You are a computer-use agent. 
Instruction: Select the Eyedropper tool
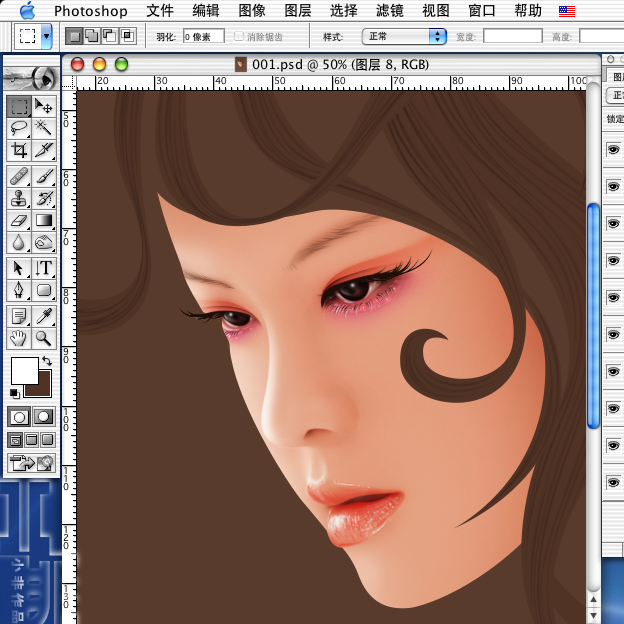tap(43, 316)
